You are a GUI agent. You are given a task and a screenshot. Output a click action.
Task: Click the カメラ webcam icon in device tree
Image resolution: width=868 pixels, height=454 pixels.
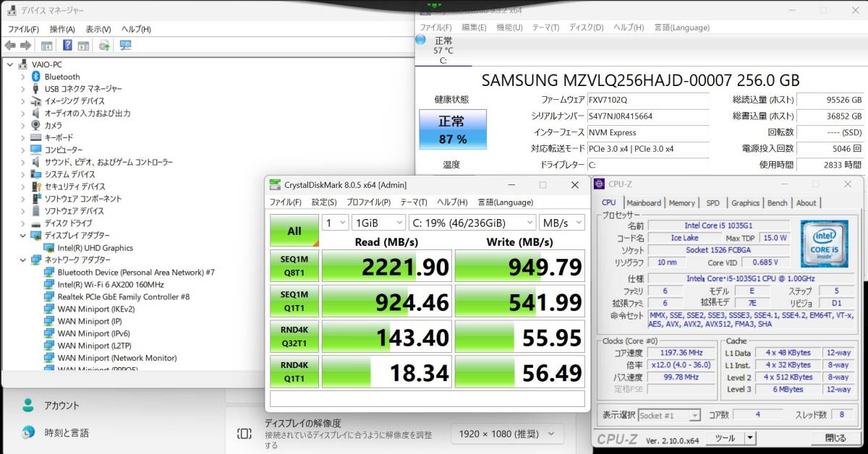pyautogui.click(x=35, y=125)
